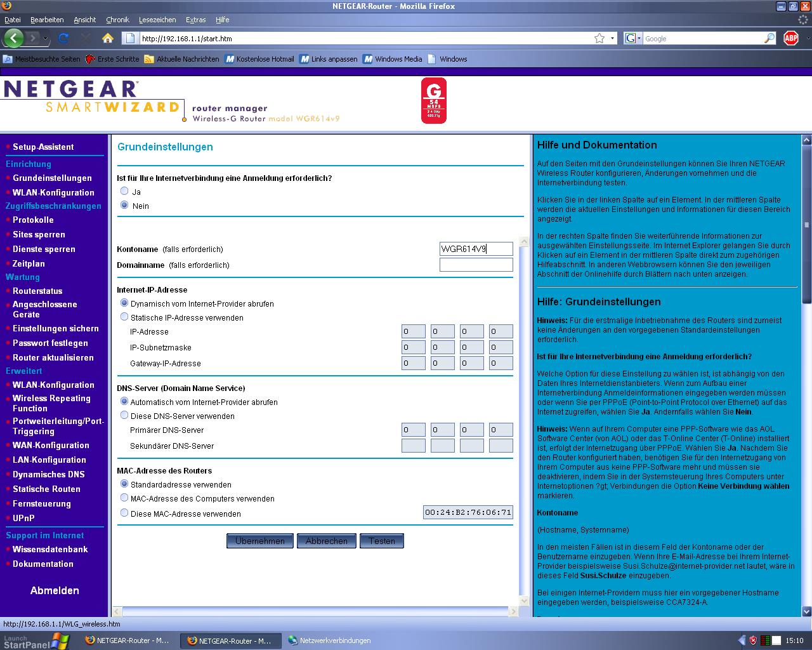Click the Forward navigation arrow
812x650 pixels.
click(x=33, y=38)
